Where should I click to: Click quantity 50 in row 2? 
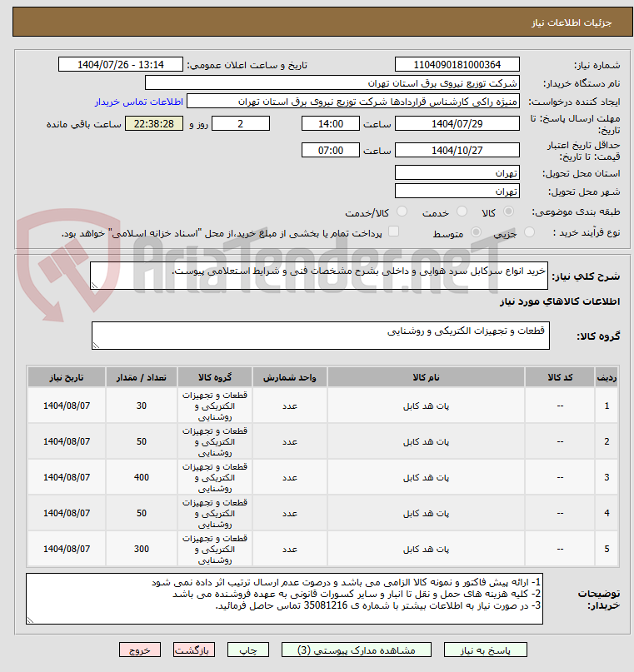pos(142,441)
